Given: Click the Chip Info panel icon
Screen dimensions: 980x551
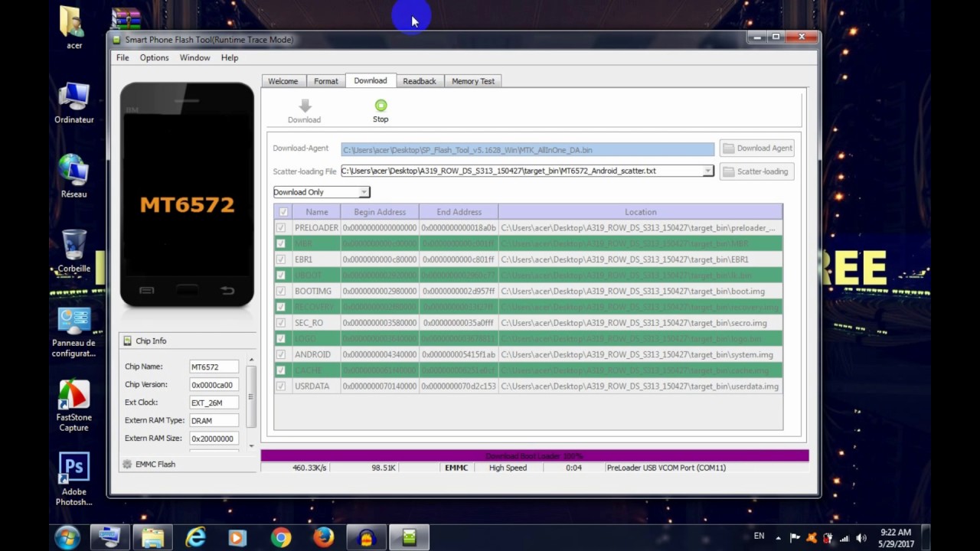Looking at the screenshot, I should pyautogui.click(x=127, y=341).
